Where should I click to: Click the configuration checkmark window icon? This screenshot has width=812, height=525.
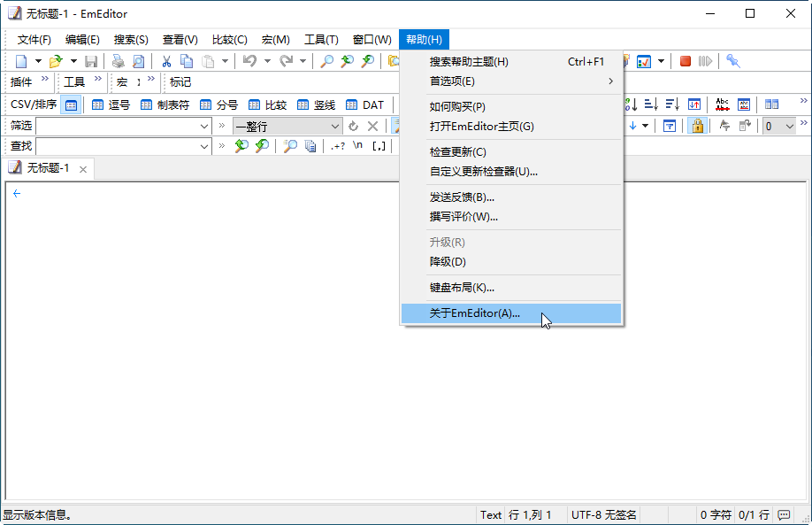pos(644,62)
